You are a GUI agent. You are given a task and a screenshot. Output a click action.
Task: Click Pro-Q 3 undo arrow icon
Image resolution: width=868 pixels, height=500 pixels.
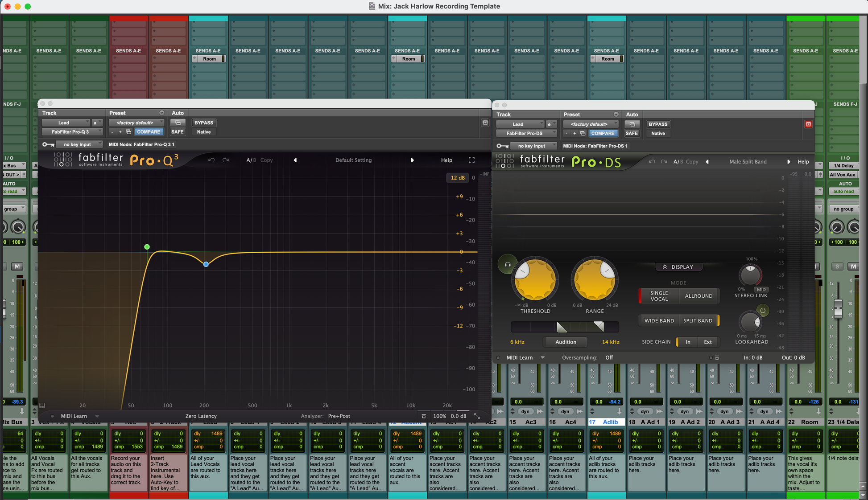211,160
